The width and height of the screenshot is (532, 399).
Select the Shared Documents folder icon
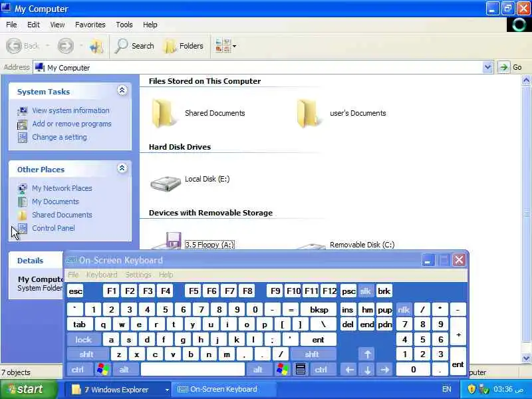[163, 113]
